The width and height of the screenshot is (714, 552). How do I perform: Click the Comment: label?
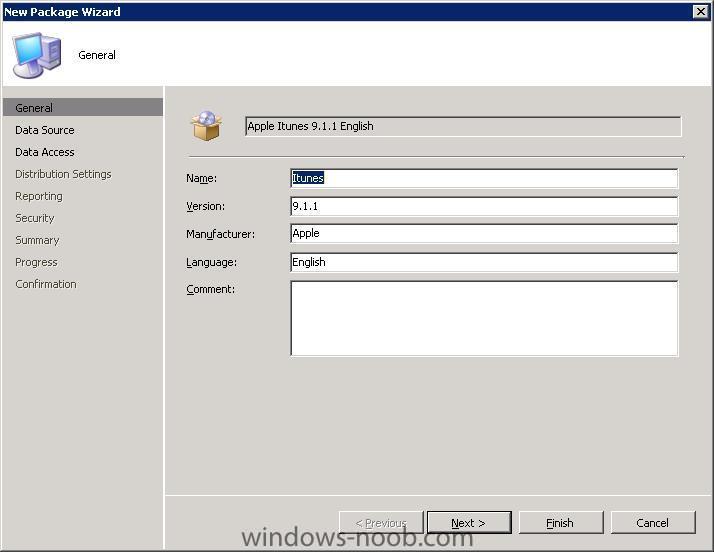tap(210, 289)
